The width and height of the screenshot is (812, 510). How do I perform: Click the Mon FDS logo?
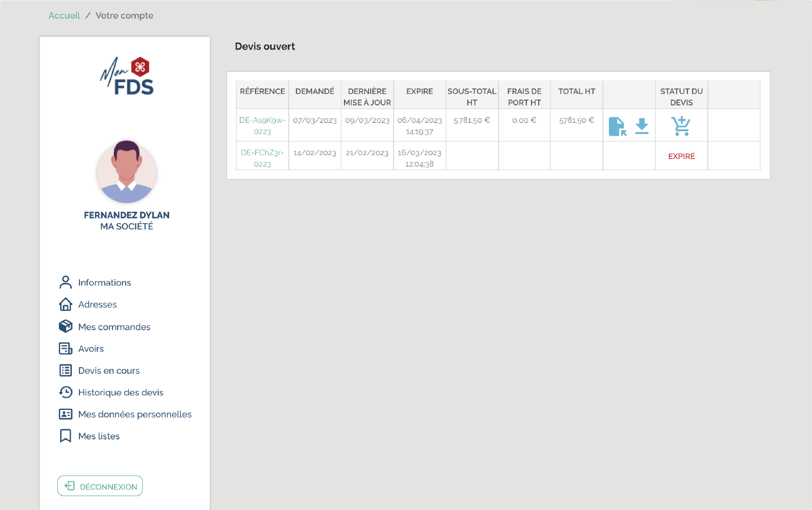127,76
